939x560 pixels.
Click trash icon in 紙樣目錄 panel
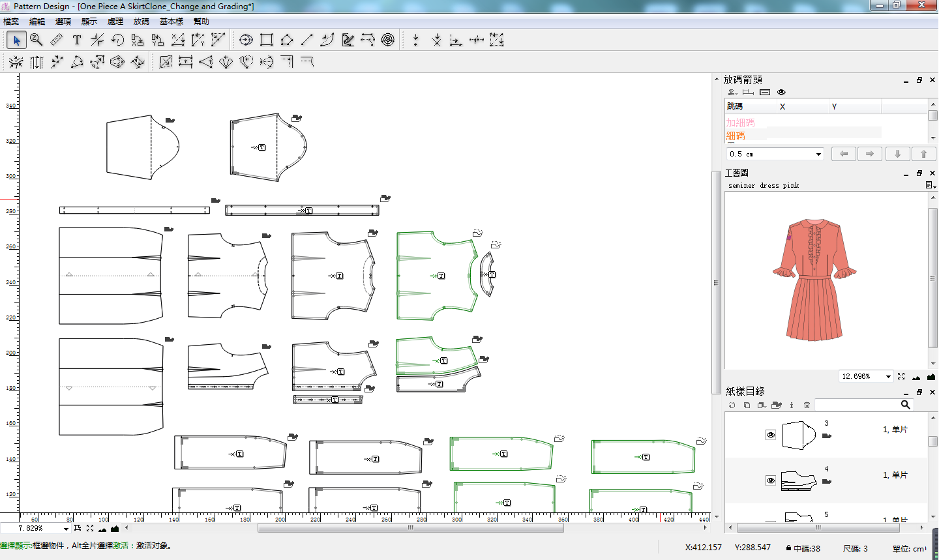pos(807,405)
